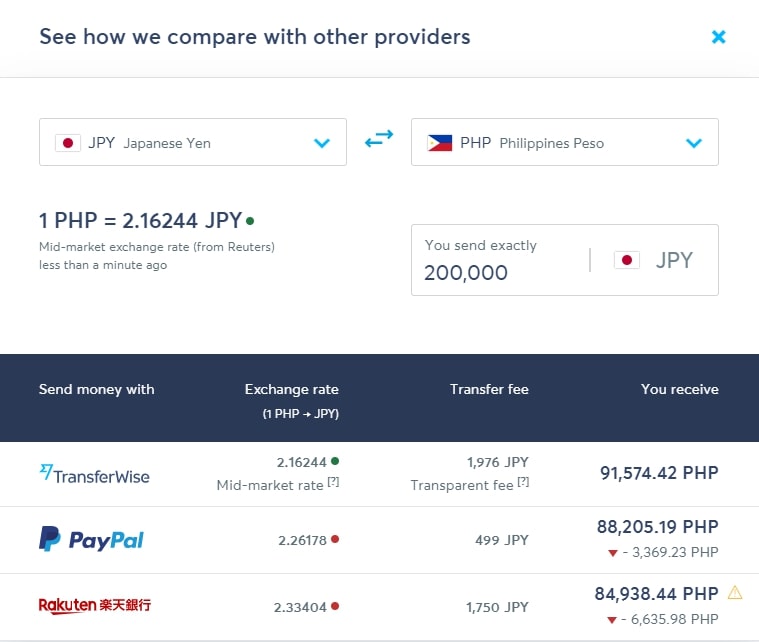Click the red dot next to PayPal rate 2.26178
Image resolution: width=759 pixels, height=642 pixels.
click(335, 539)
